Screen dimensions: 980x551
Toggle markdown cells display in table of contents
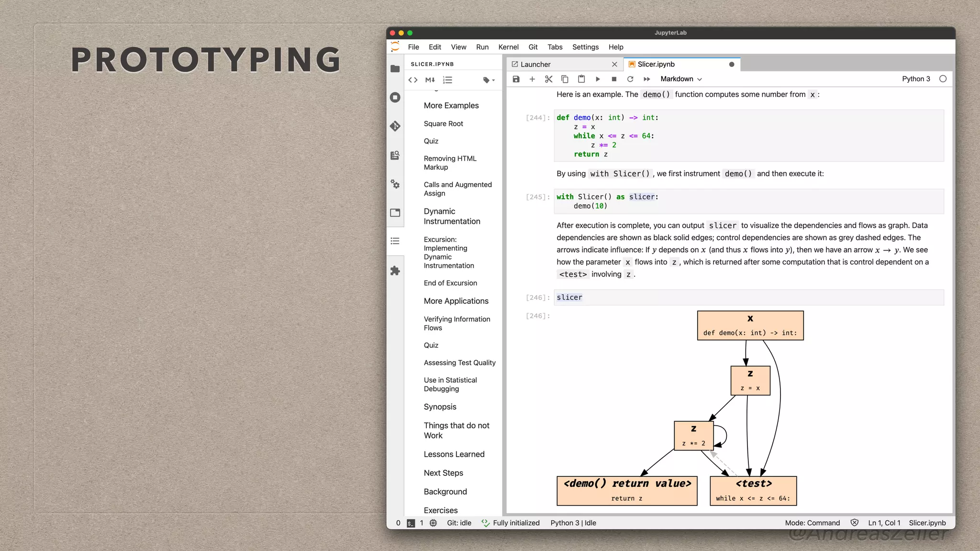click(430, 80)
